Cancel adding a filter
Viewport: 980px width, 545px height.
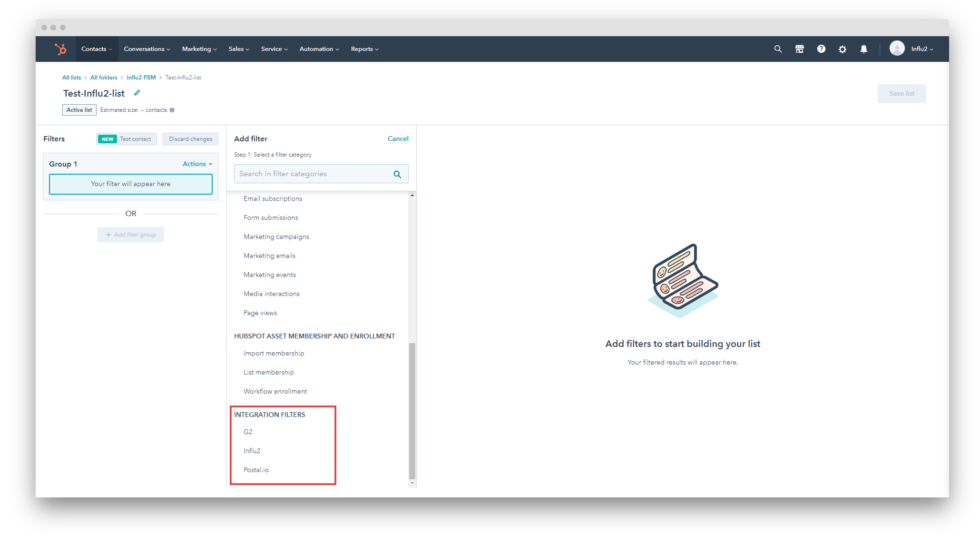coord(398,139)
